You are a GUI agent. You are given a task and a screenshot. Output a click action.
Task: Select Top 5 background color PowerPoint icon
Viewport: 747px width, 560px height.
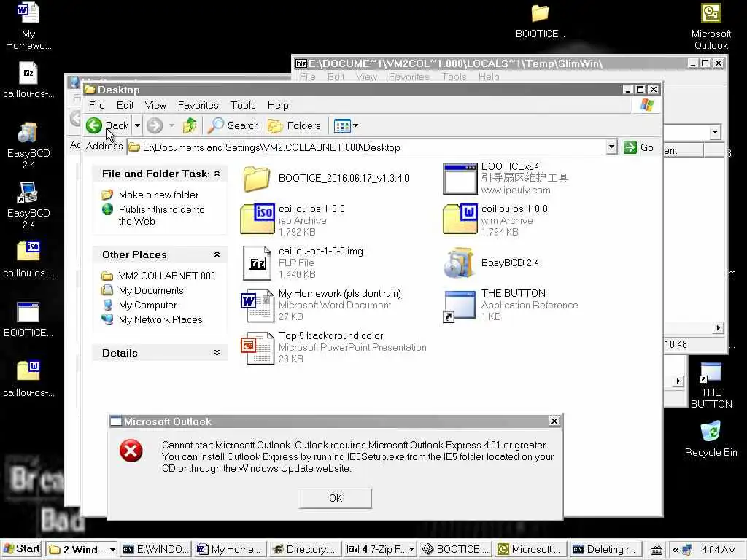tap(258, 348)
